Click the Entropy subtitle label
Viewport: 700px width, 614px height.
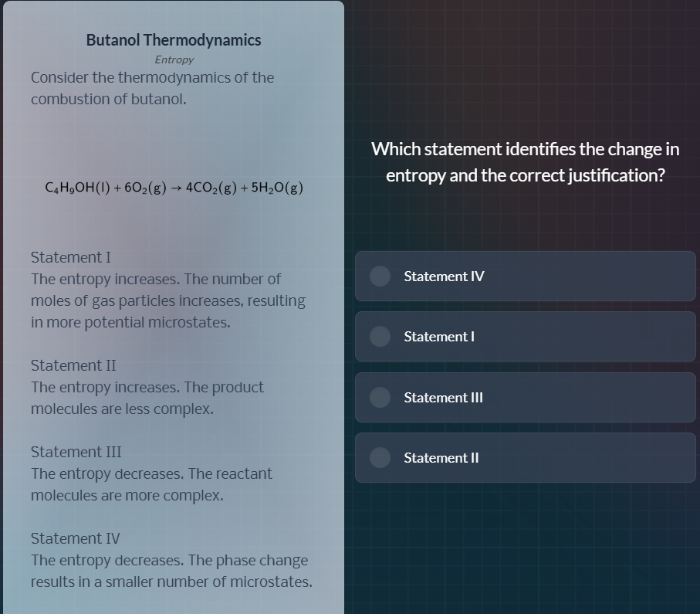[x=174, y=59]
